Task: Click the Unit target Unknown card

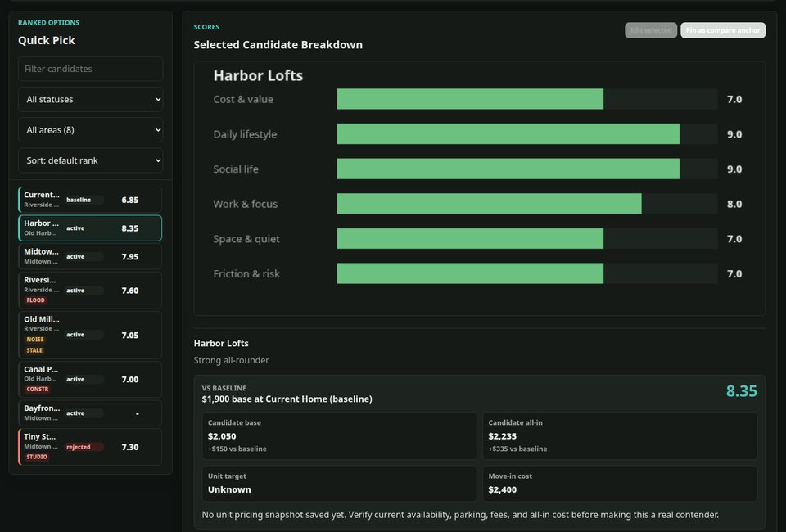Action: [x=339, y=484]
